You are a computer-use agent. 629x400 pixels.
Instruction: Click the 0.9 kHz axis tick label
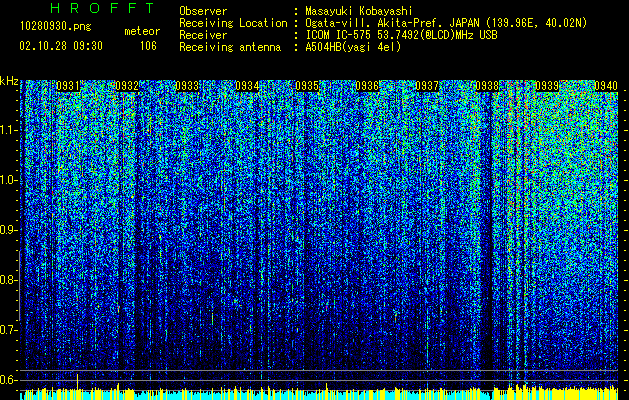point(9,230)
